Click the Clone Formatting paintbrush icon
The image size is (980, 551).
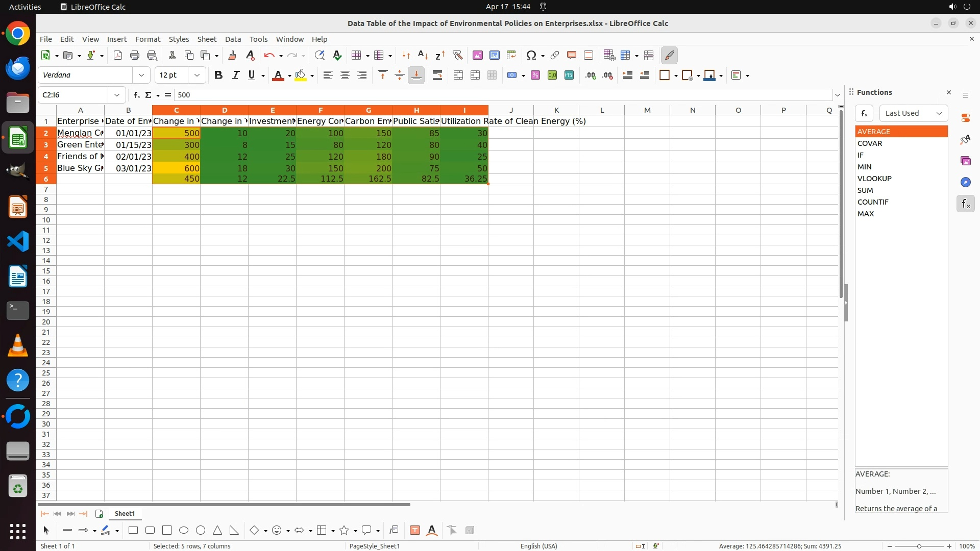point(232,55)
